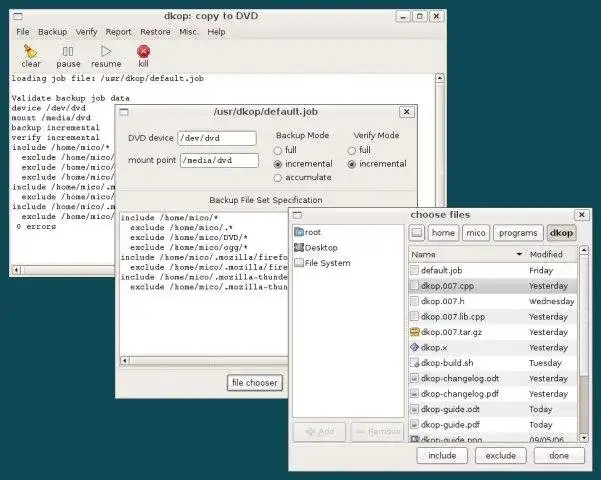Screen dimensions: 601x480
Task: Select the Desktop icon in places list
Action: pyautogui.click(x=299, y=247)
